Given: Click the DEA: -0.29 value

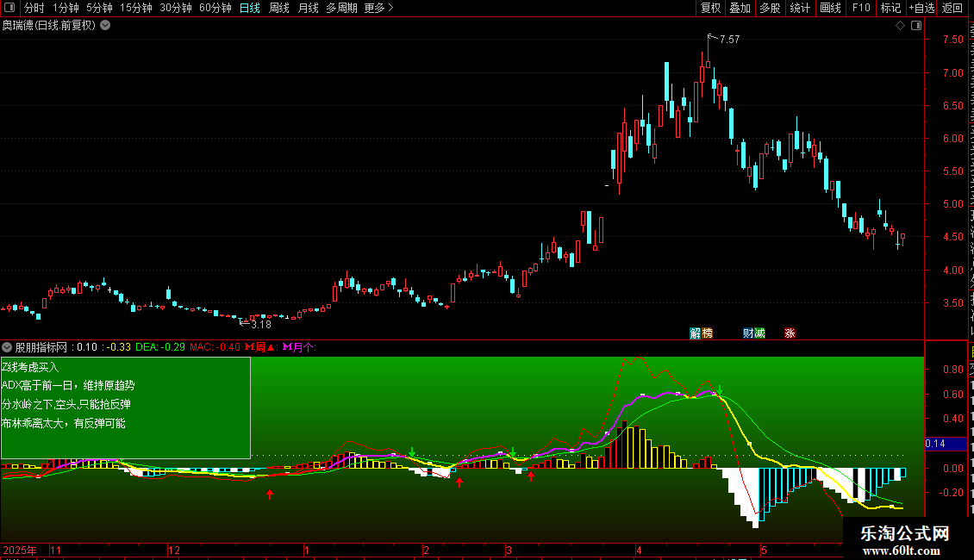Looking at the screenshot, I should 160,347.
